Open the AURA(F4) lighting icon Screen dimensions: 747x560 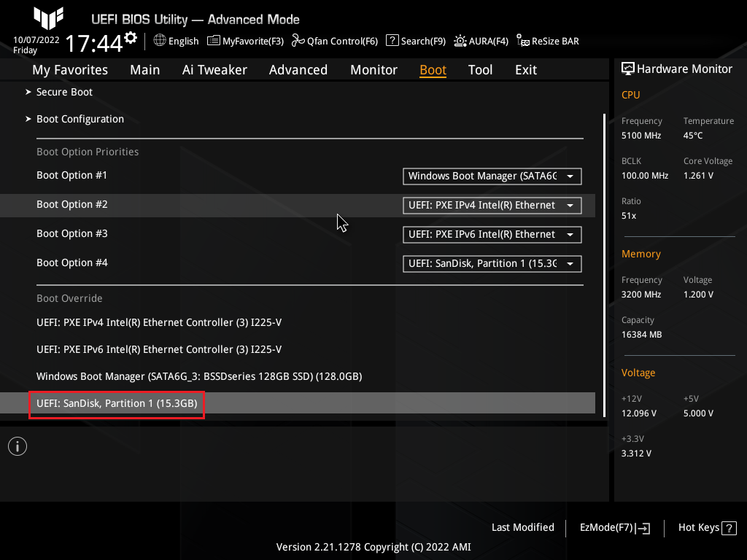(x=460, y=41)
